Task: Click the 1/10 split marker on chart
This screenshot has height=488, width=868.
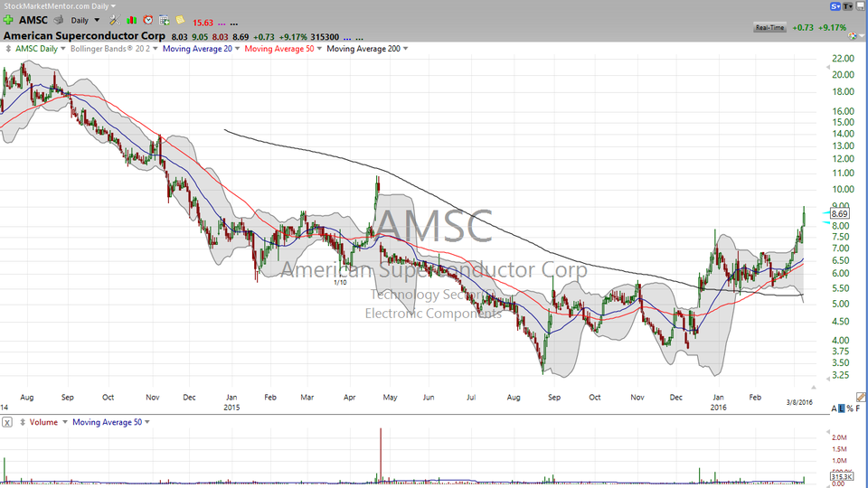Action: pos(340,282)
